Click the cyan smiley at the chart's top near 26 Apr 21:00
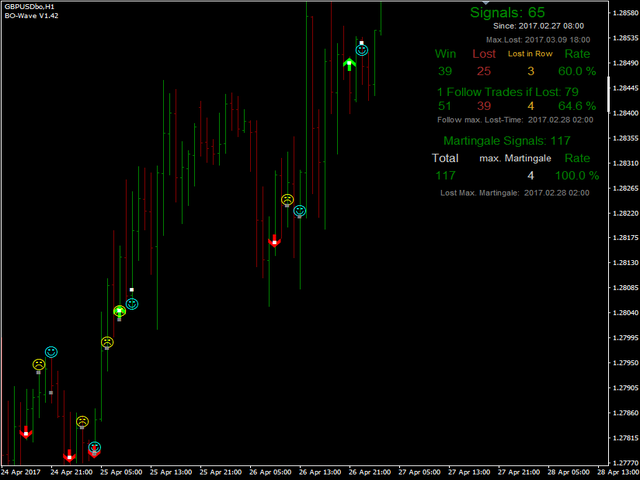The width and height of the screenshot is (640, 480). point(362,50)
